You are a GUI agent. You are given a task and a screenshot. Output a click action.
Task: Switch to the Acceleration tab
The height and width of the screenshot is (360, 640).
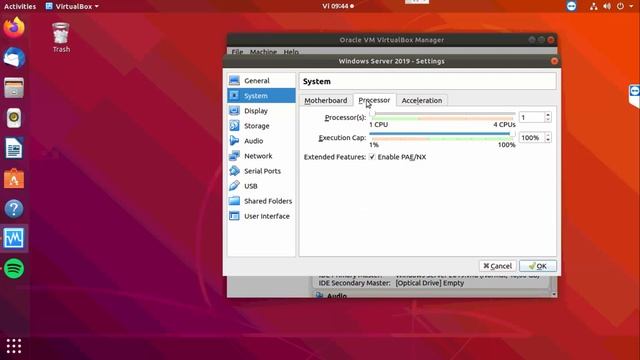(422, 100)
